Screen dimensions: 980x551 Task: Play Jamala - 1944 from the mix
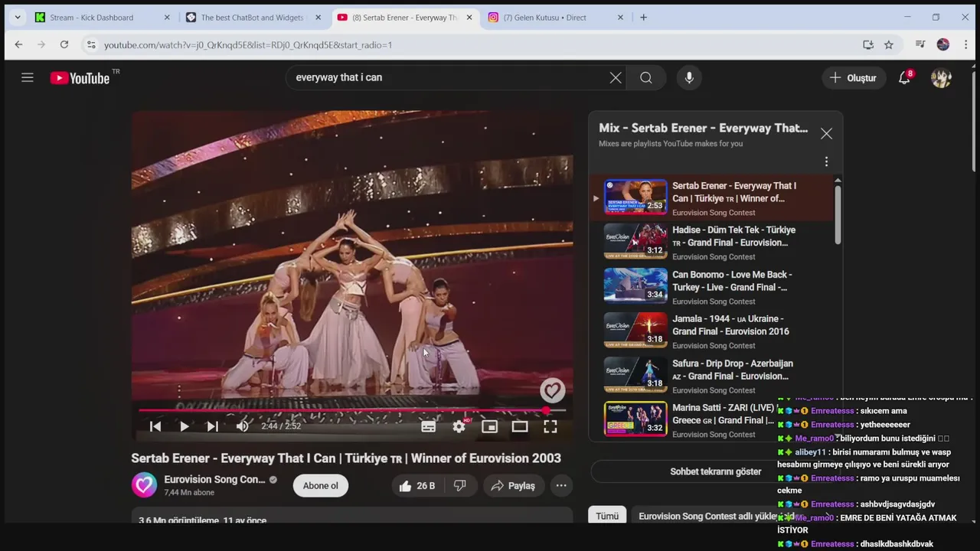711,331
